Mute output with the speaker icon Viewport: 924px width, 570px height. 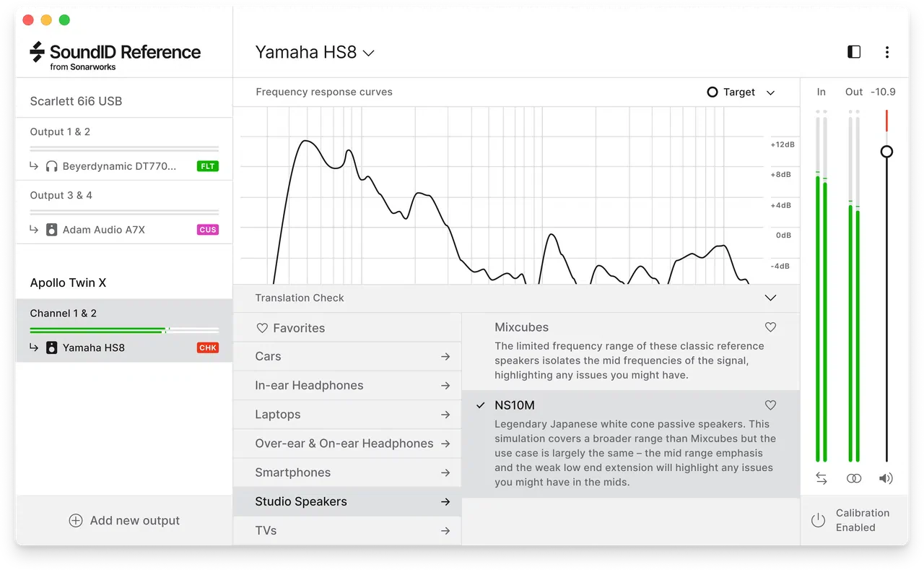coord(886,478)
